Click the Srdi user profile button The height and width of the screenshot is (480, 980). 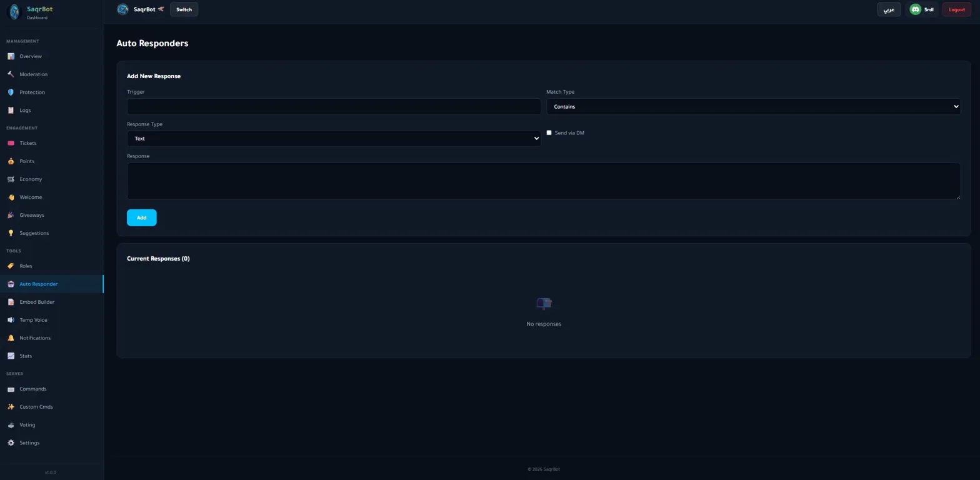point(921,9)
